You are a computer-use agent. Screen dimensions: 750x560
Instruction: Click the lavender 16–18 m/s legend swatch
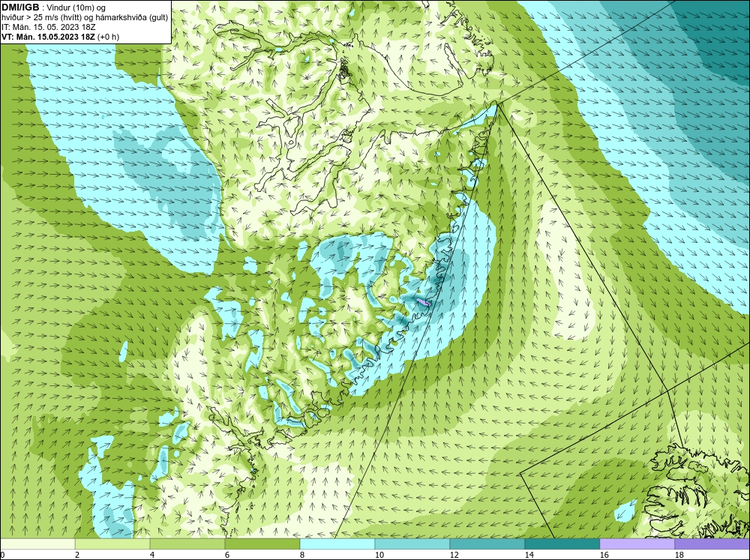(637, 544)
